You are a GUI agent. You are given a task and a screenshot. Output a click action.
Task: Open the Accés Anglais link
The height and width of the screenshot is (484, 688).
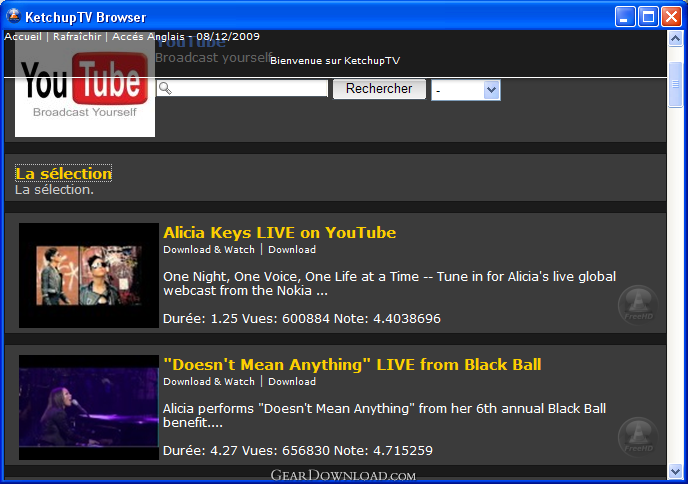point(148,36)
